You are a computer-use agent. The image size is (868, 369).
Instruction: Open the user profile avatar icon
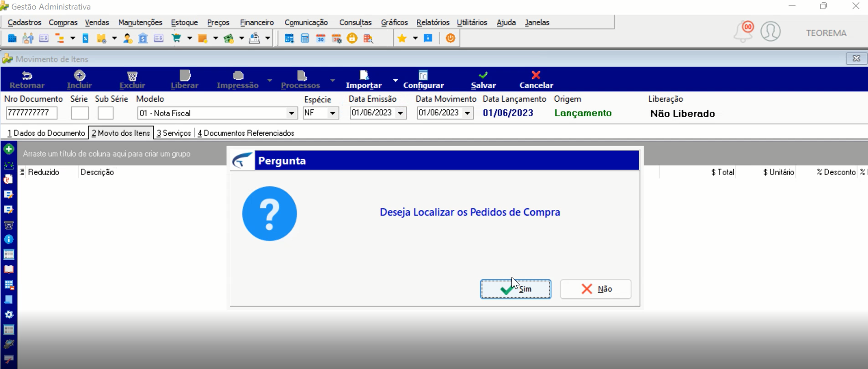point(771,32)
